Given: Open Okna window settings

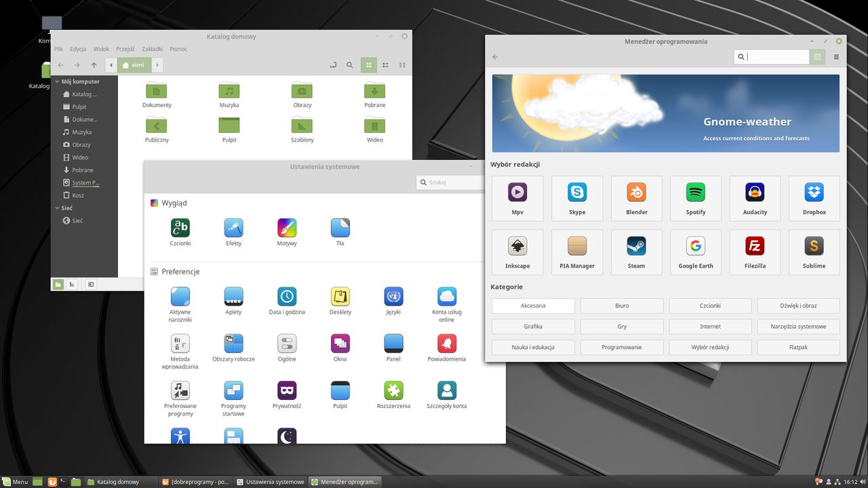Looking at the screenshot, I should pyautogui.click(x=340, y=344).
